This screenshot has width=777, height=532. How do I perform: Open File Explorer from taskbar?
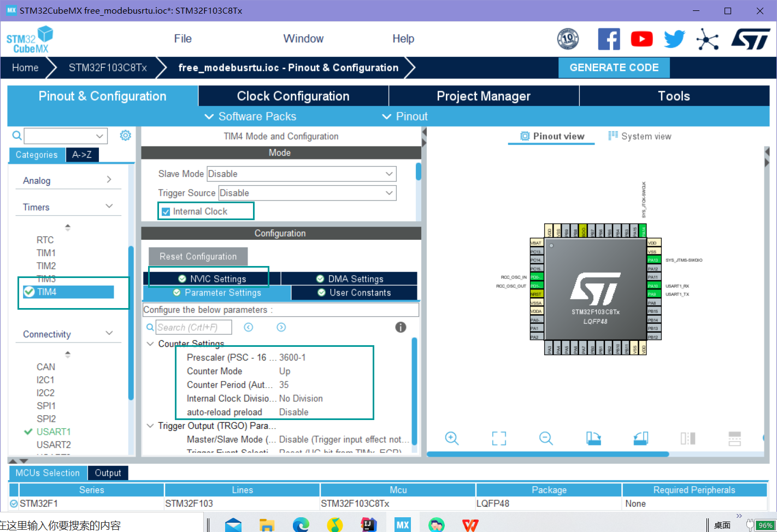coord(267,525)
